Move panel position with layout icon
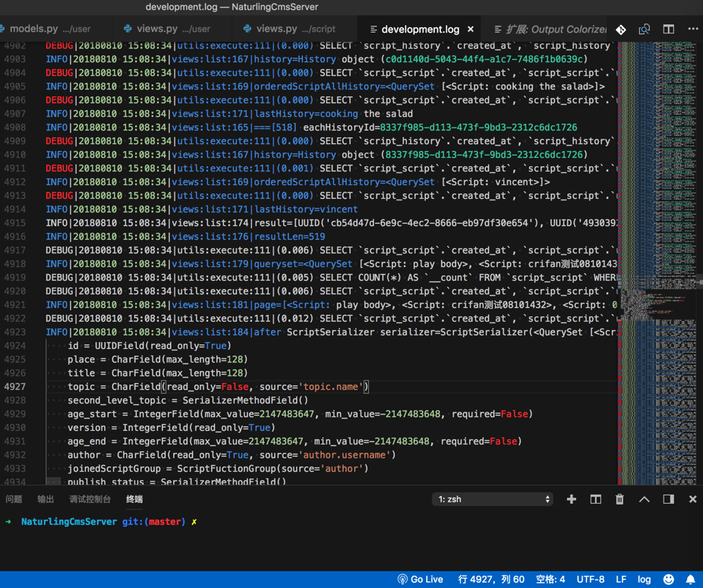This screenshot has height=588, width=703. (x=669, y=499)
